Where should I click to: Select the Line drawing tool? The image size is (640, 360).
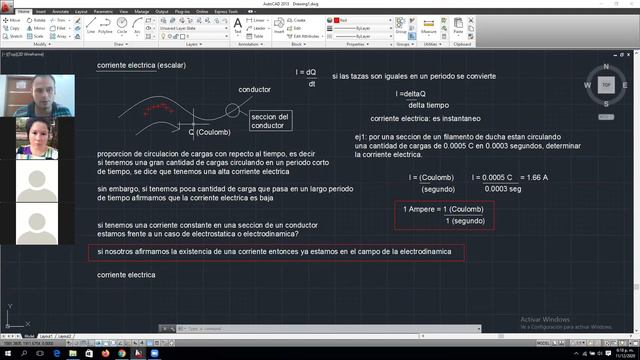tap(91, 26)
